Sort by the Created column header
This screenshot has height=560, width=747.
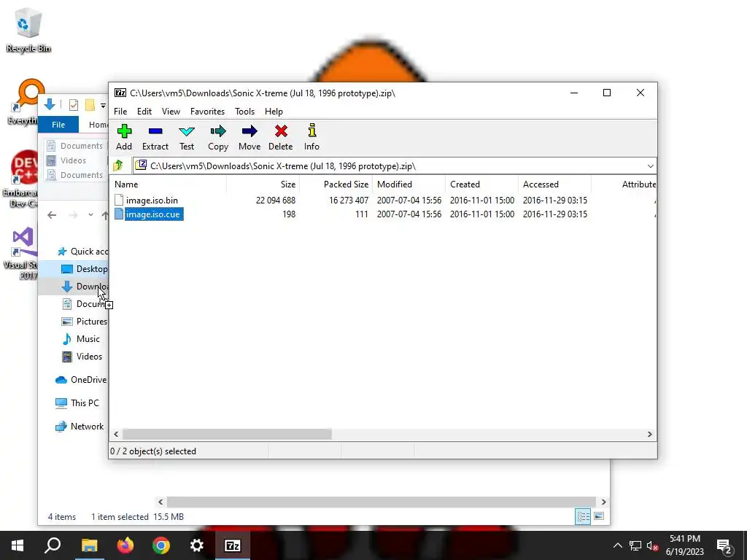[481, 184]
